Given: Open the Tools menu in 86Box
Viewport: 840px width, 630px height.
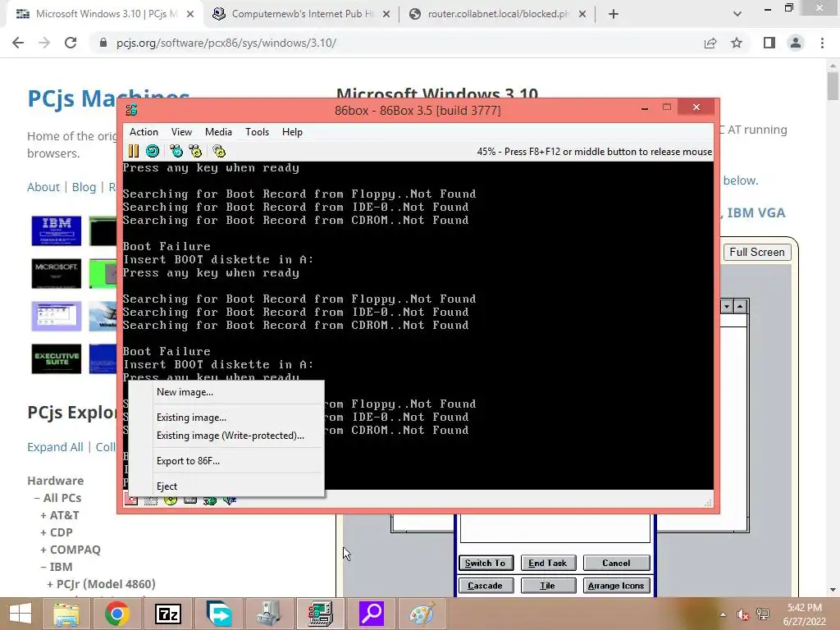Looking at the screenshot, I should [x=257, y=132].
